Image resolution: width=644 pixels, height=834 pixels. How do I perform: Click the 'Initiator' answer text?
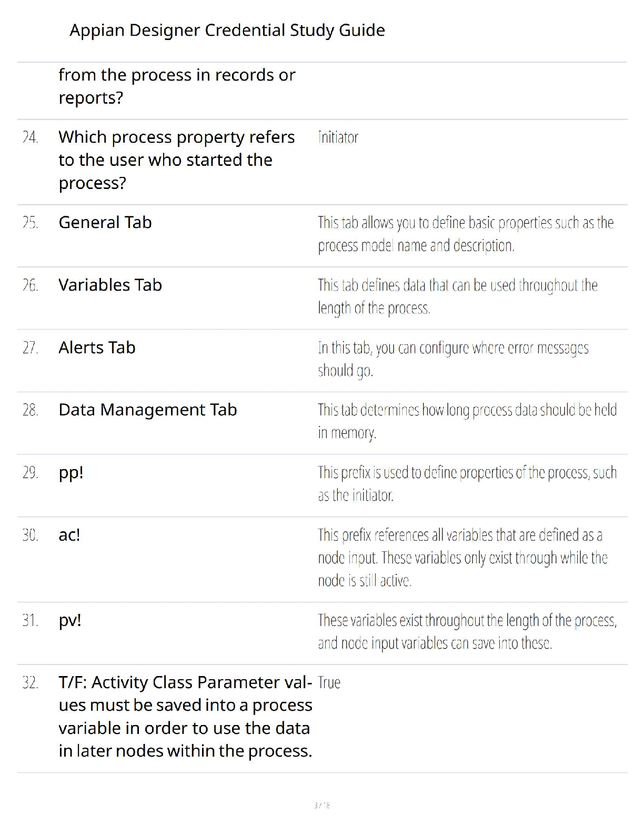pos(338,138)
